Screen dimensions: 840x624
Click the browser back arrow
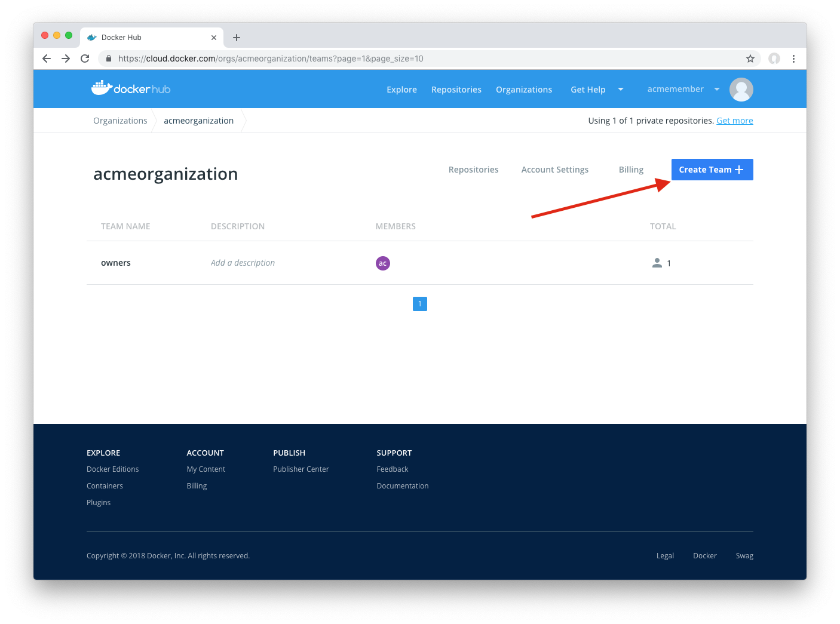(x=47, y=59)
